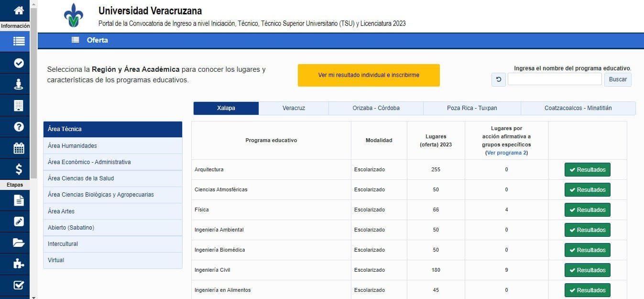This screenshot has height=299, width=644.
Task: Click the person pin sidebar icon
Action: (19, 84)
